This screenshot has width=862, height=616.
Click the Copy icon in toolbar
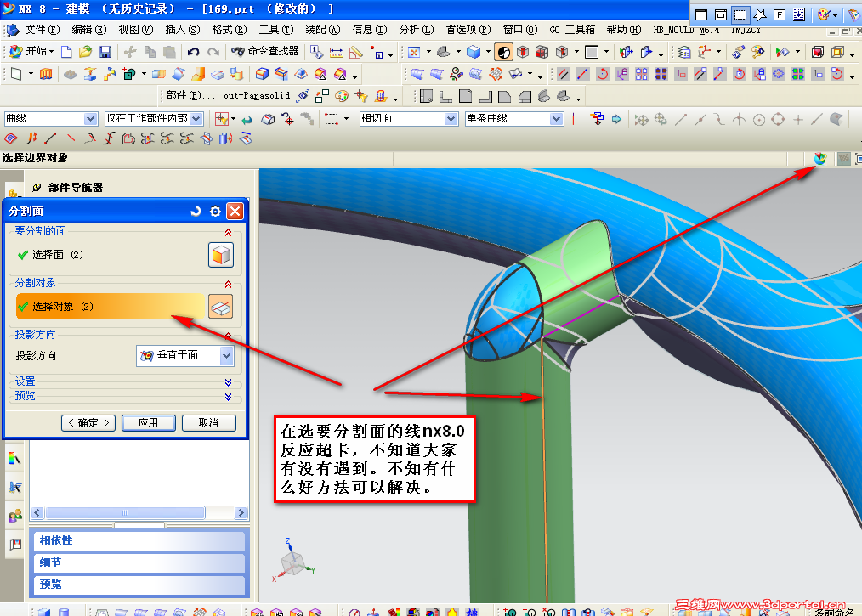[x=150, y=52]
